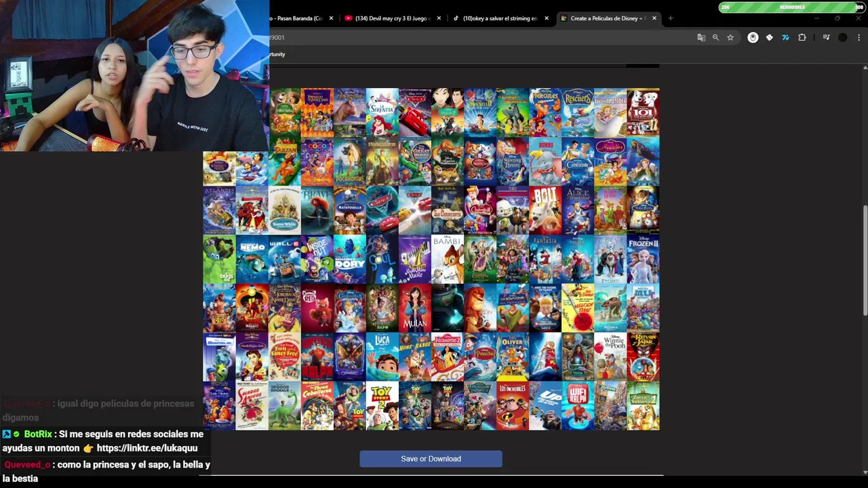
Task: Select the Tarzan movie poster
Action: coord(285,161)
